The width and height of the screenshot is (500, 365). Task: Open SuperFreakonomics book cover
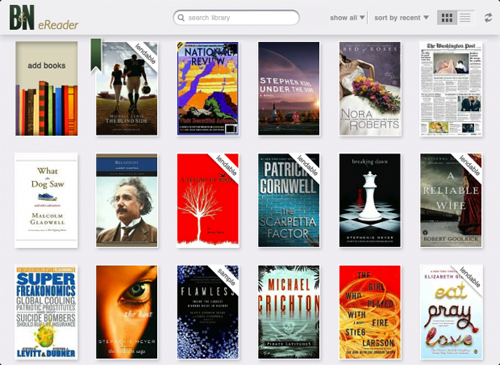[x=46, y=312]
